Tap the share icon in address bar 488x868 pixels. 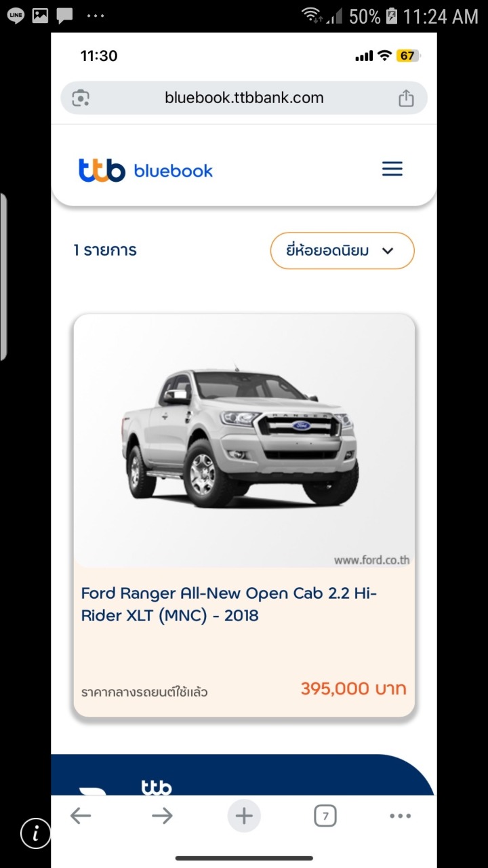click(x=406, y=98)
